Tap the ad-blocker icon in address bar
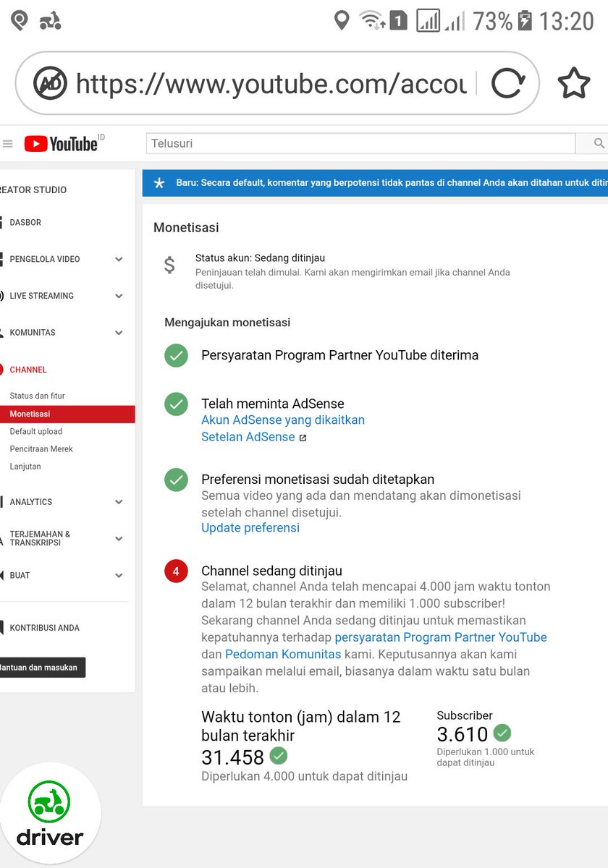 tap(50, 83)
